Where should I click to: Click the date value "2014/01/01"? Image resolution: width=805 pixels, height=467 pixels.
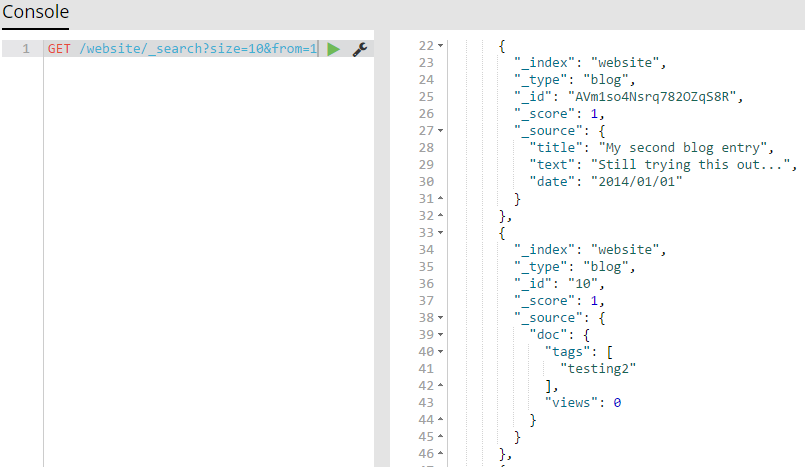(637, 182)
